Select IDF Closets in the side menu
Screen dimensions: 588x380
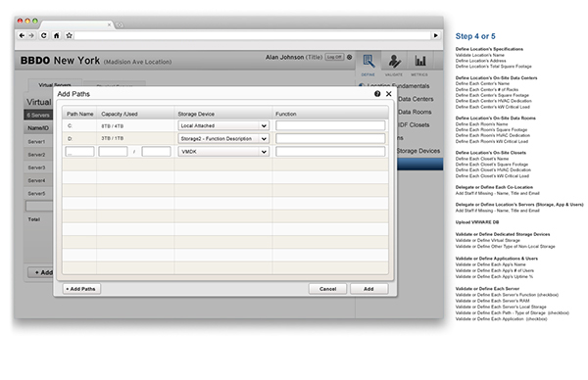[x=414, y=124]
